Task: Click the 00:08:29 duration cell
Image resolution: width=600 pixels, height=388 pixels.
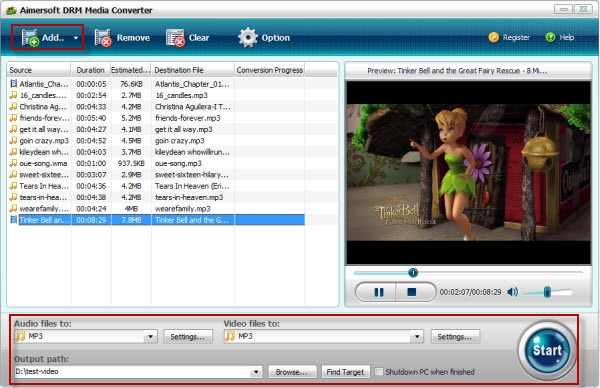Action: tap(91, 220)
